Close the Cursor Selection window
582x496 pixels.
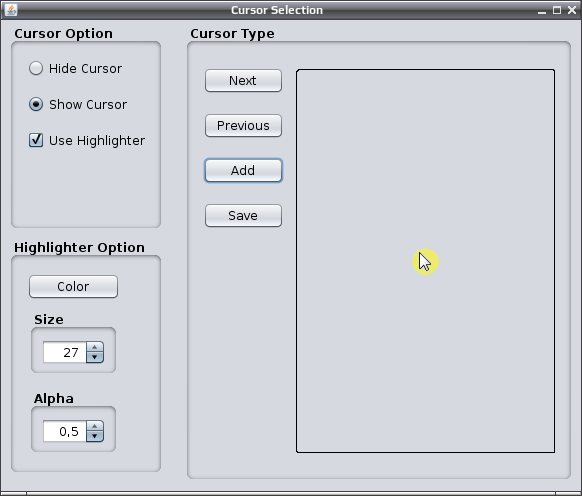(572, 10)
